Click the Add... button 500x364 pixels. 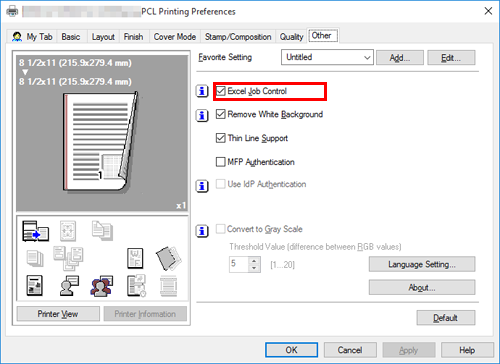[x=400, y=58]
